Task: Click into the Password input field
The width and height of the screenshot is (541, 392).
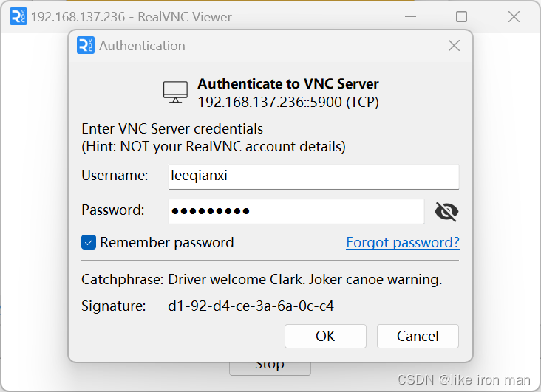Action: (x=296, y=211)
